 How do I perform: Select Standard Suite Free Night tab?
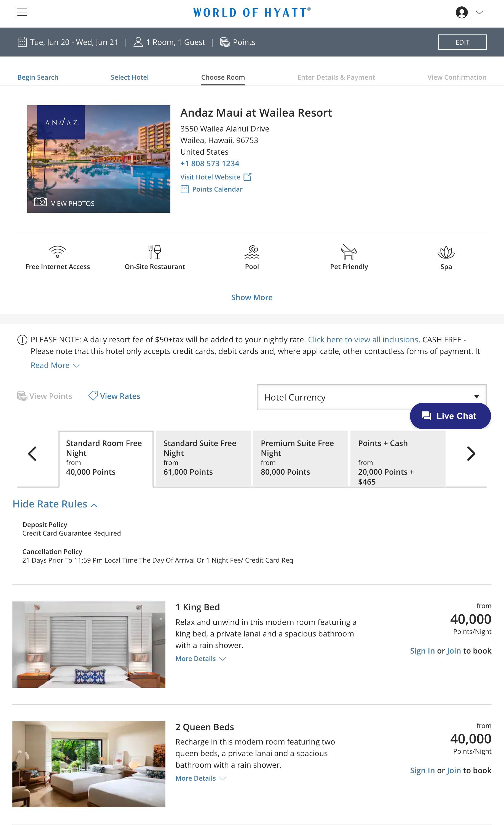pos(203,458)
